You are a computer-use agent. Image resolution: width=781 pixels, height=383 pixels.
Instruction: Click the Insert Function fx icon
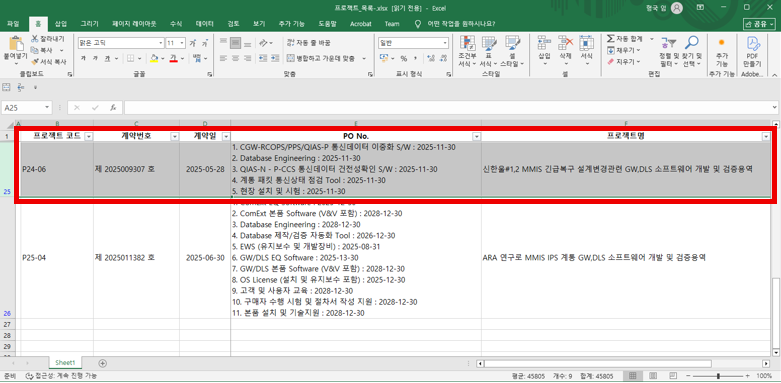click(x=113, y=108)
